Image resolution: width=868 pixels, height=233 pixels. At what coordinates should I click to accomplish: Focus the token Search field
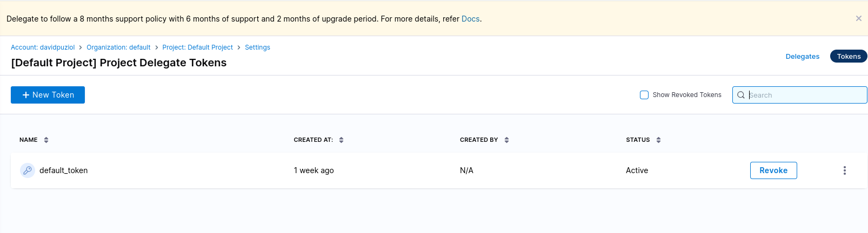point(805,95)
